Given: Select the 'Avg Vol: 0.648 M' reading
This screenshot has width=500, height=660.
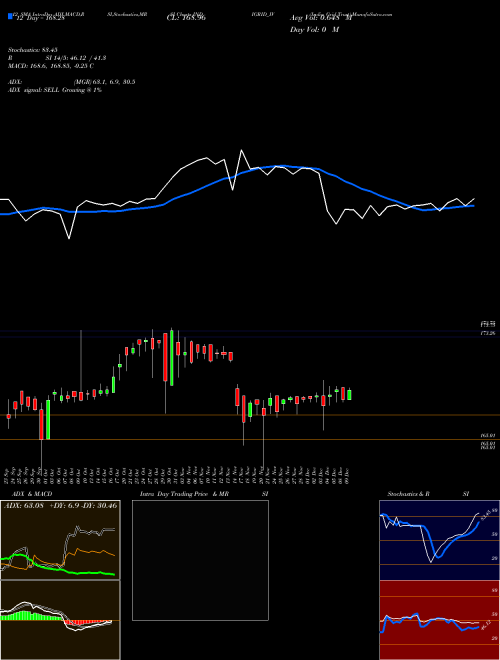Looking at the screenshot, I should pyautogui.click(x=321, y=18).
